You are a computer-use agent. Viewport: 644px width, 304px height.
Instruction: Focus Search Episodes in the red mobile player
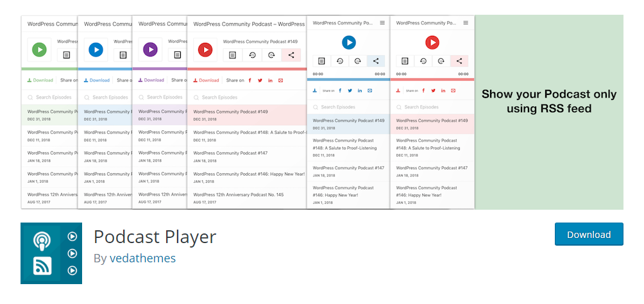click(x=432, y=107)
